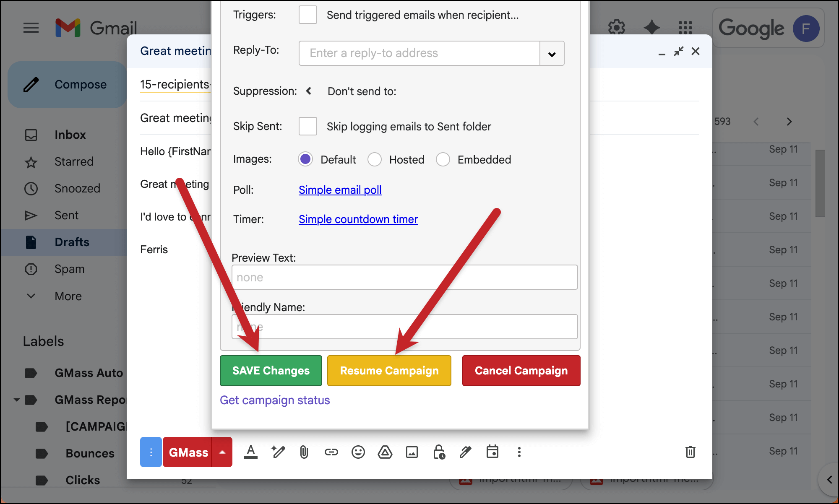
Task: Open the emoji picker
Action: click(x=358, y=452)
